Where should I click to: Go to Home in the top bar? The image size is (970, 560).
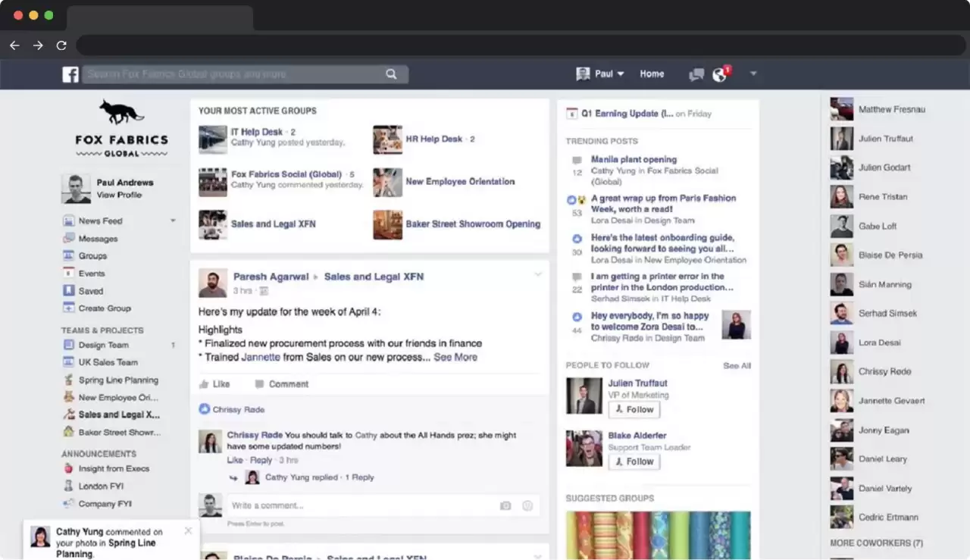[652, 74]
